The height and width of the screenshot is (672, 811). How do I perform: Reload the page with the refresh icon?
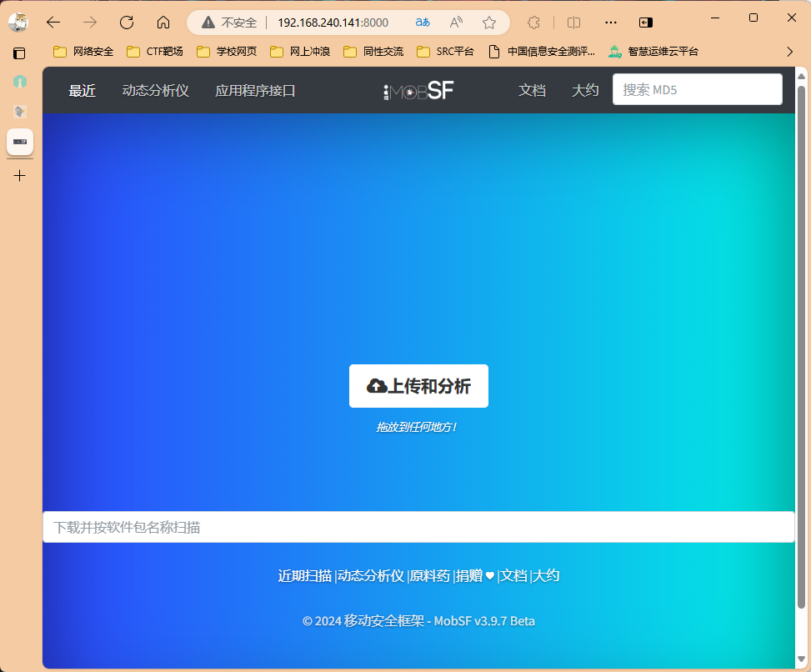click(x=127, y=23)
